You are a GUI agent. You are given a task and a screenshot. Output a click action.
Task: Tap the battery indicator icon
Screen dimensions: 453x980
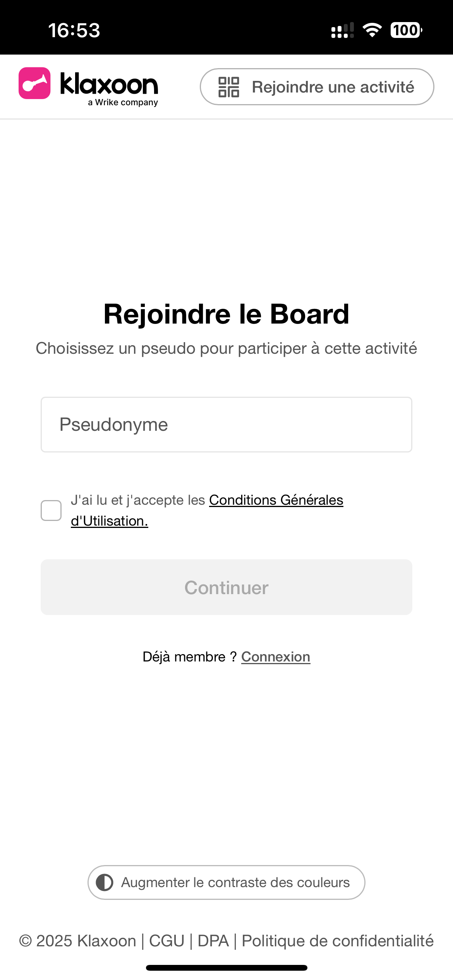tap(406, 30)
